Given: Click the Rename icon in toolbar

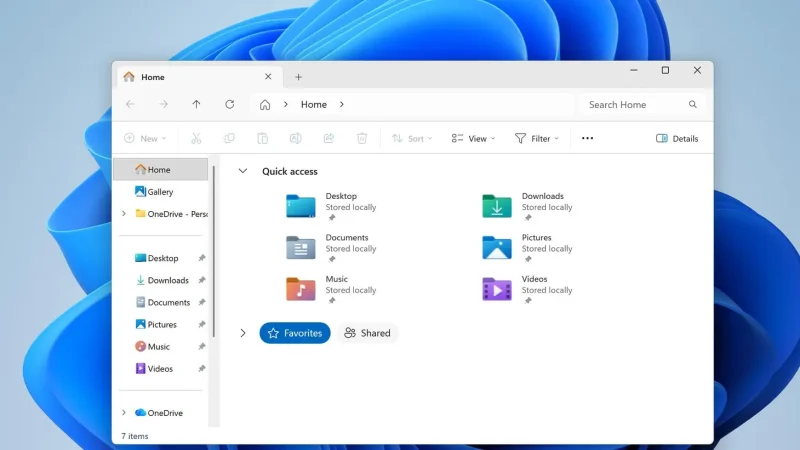Looking at the screenshot, I should point(295,138).
